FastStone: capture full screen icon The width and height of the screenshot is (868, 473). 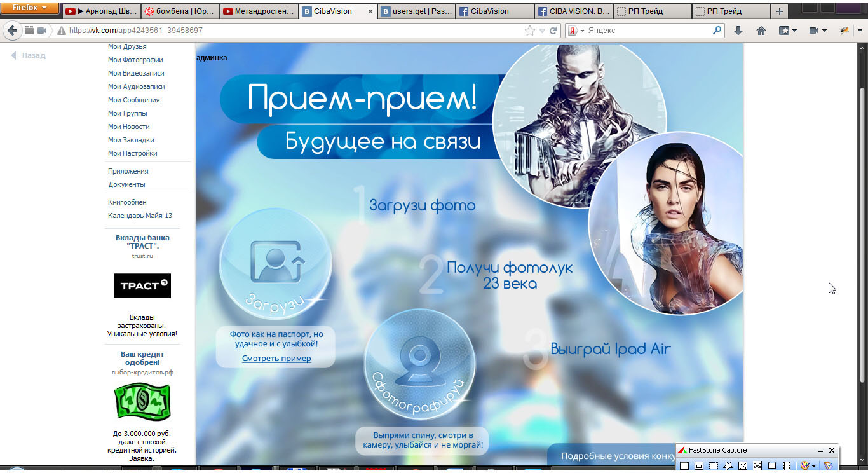[743, 466]
